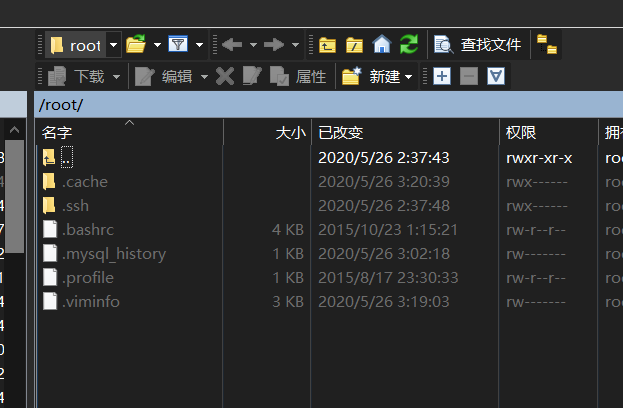Click the 4 KB size cell
The width and height of the screenshot is (623, 408).
288,230
